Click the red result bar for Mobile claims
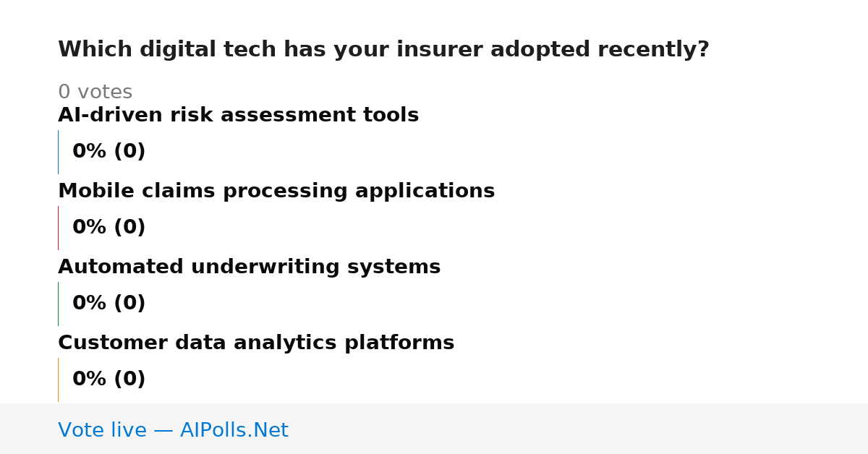 tap(58, 228)
